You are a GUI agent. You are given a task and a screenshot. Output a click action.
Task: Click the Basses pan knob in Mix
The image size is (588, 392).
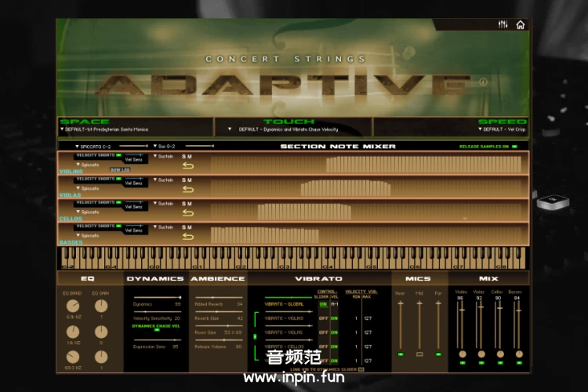pyautogui.click(x=519, y=354)
